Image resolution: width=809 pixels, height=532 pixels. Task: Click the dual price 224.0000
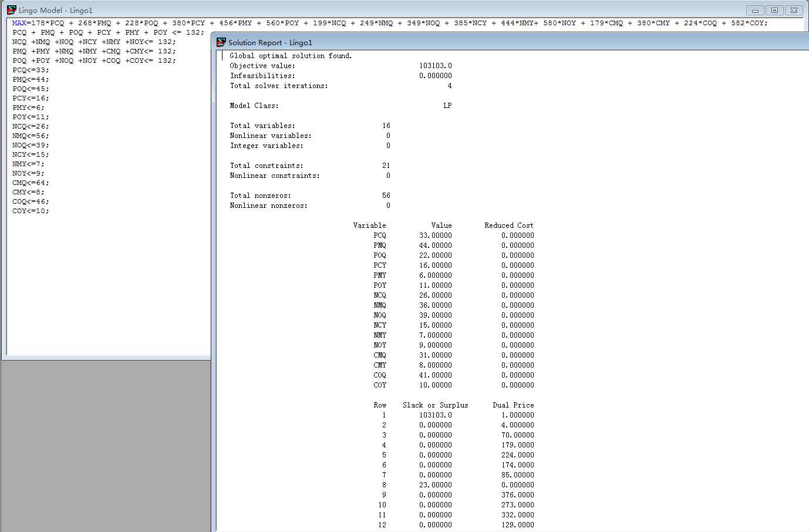[x=518, y=455]
